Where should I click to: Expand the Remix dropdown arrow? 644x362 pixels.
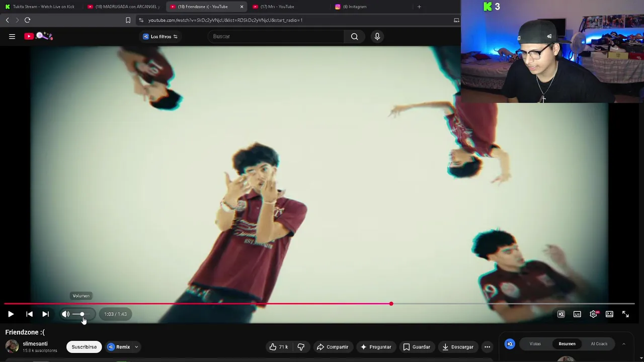tap(136, 347)
